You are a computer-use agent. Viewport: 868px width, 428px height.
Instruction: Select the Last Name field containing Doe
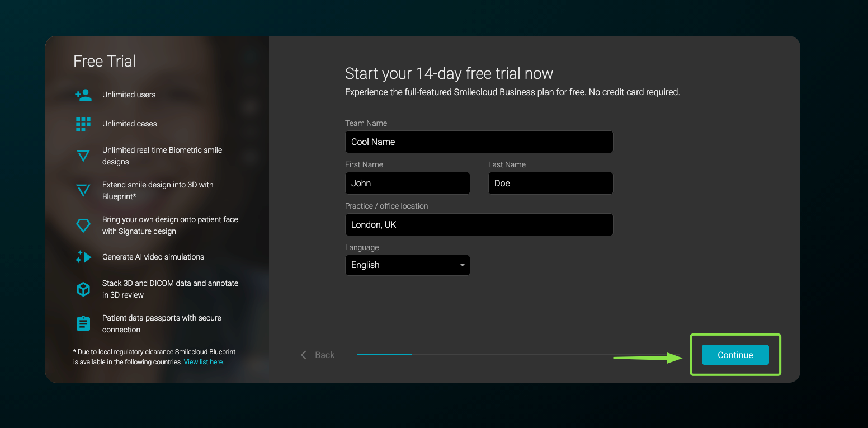pos(551,184)
